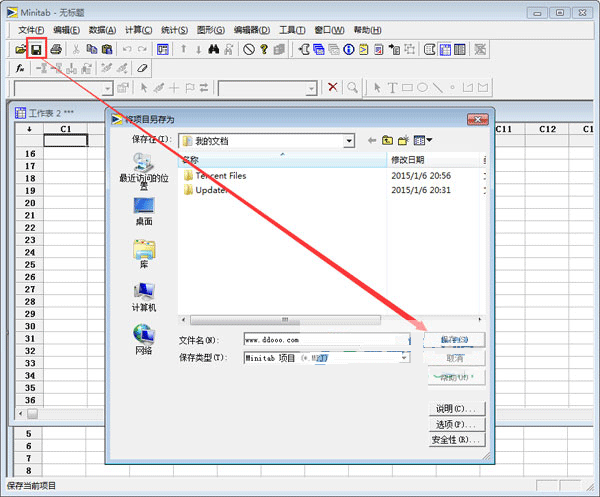600x497 pixels.
Task: Click the Save button in the dialog
Action: 454,339
